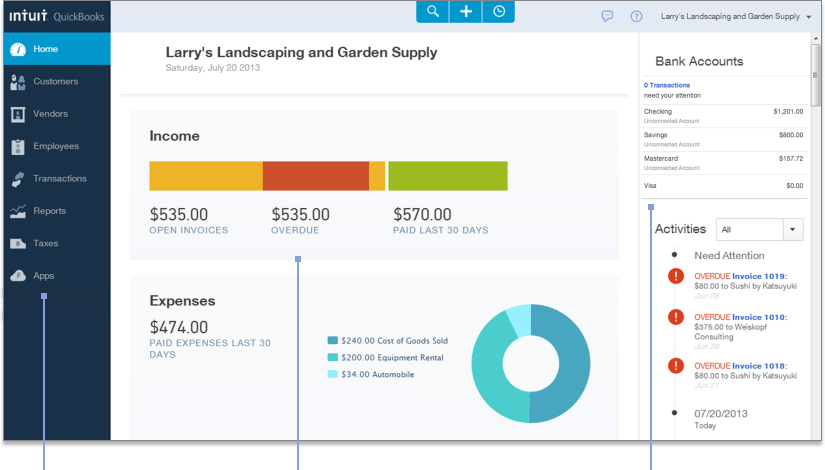Click the $570.00 paid amount
Screen dimensions: 825x470
tap(422, 215)
